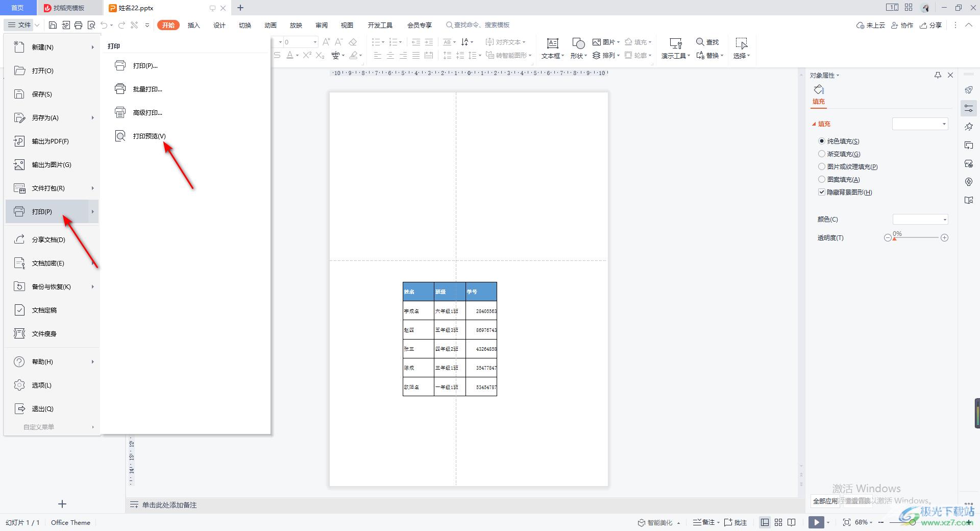Click the transparency slider track
Screen dimensions: 980x531
(x=916, y=238)
